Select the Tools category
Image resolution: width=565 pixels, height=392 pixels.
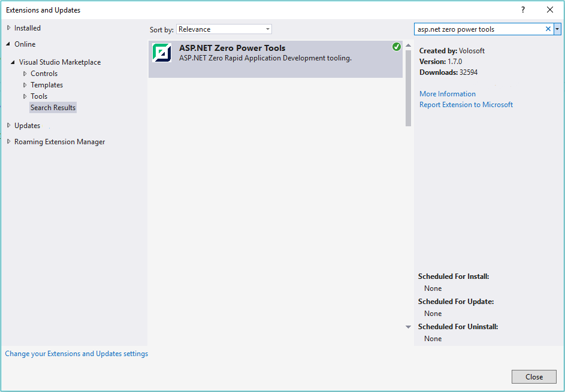pyautogui.click(x=39, y=96)
